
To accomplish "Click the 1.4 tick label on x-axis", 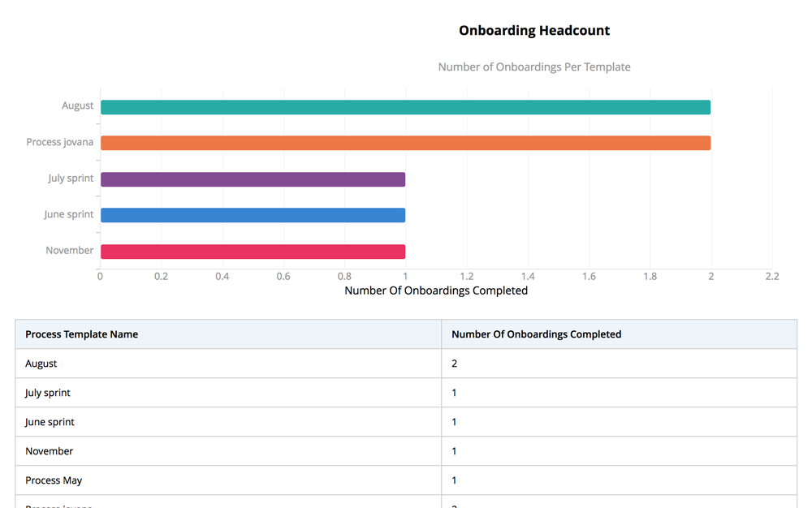I will pos(528,277).
